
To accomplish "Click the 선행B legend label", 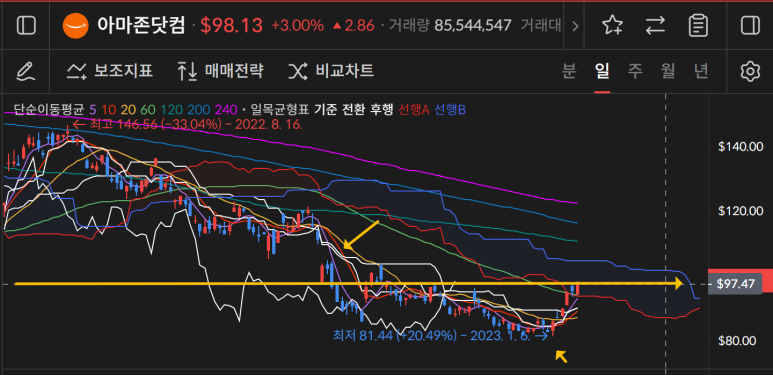I will point(449,109).
